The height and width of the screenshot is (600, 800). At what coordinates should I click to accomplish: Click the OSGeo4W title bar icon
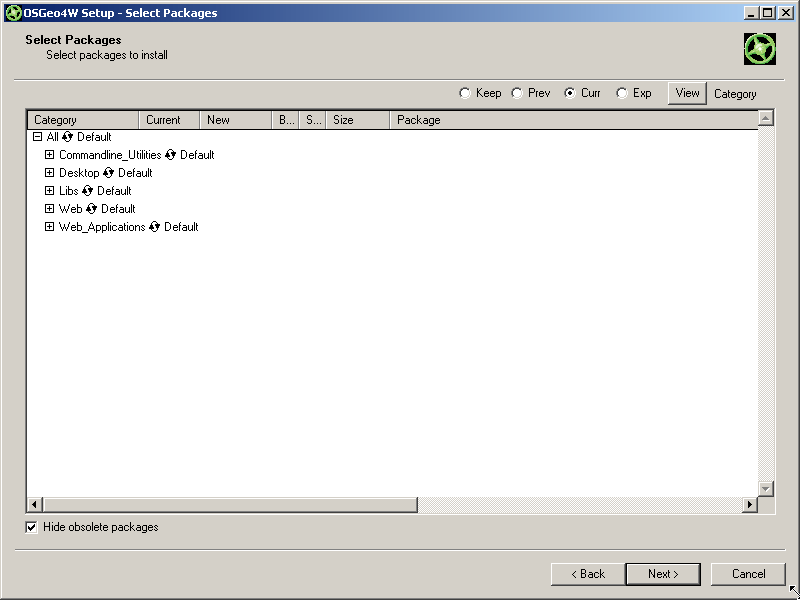(x=13, y=13)
